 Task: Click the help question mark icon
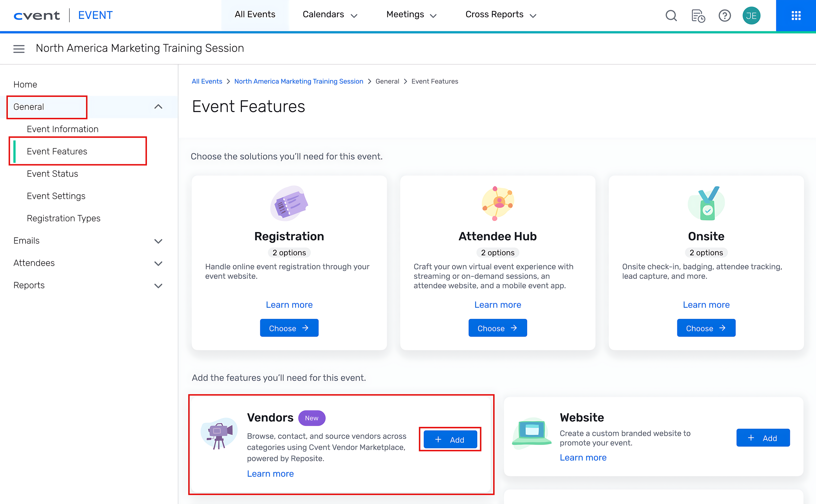click(x=724, y=15)
